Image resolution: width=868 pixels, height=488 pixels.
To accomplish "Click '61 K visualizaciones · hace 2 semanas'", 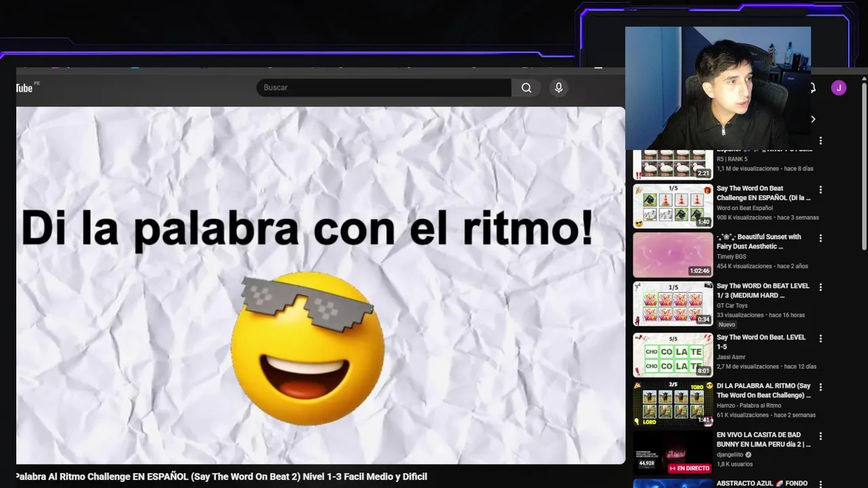I will pyautogui.click(x=766, y=415).
